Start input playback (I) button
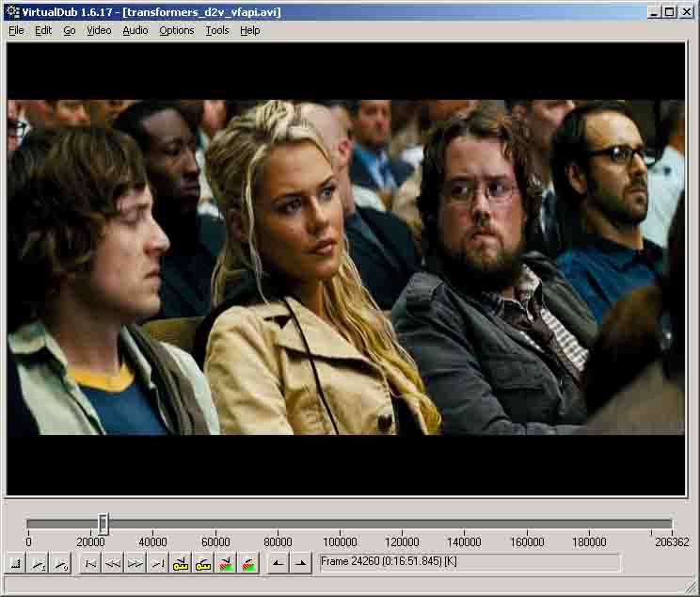The height and width of the screenshot is (597, 700). [x=39, y=563]
